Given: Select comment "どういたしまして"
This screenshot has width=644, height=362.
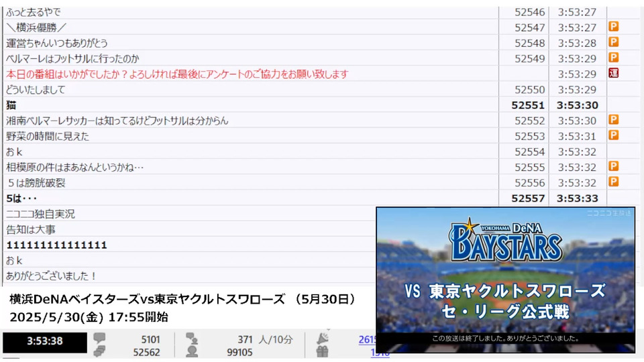Looking at the screenshot, I should [x=36, y=90].
